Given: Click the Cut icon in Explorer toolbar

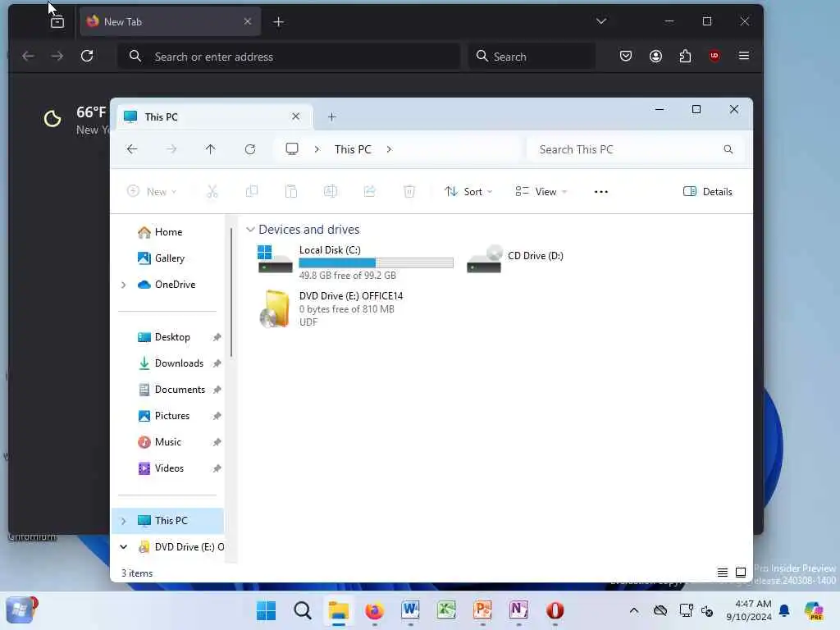Looking at the screenshot, I should click(x=212, y=191).
